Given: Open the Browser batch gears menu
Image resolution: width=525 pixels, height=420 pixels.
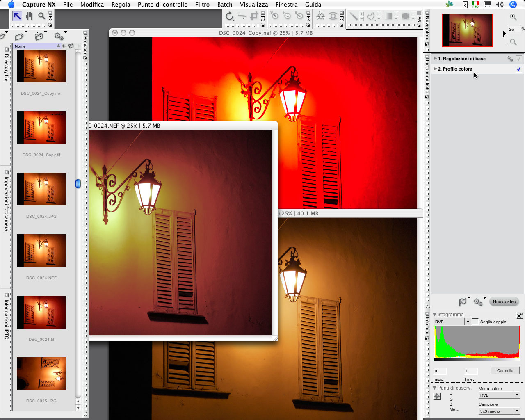Looking at the screenshot, I should pyautogui.click(x=60, y=36).
